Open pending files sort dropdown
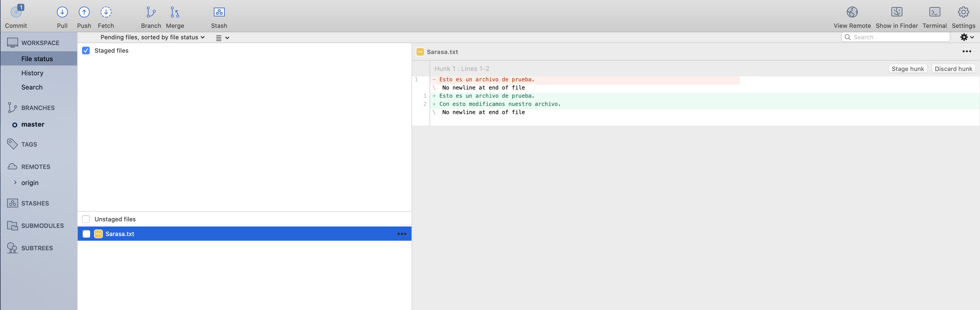Image resolution: width=980 pixels, height=310 pixels. coord(152,37)
